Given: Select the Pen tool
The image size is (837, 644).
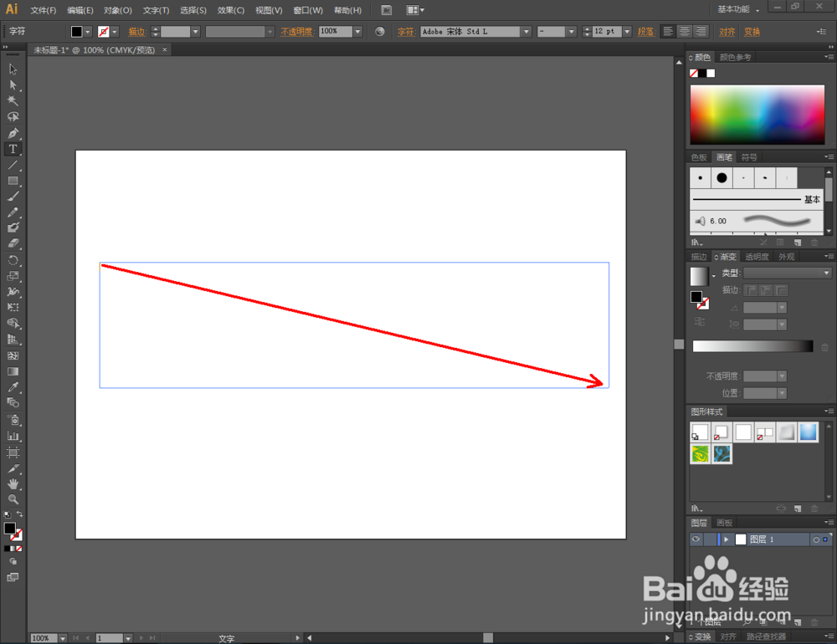Looking at the screenshot, I should [13, 133].
